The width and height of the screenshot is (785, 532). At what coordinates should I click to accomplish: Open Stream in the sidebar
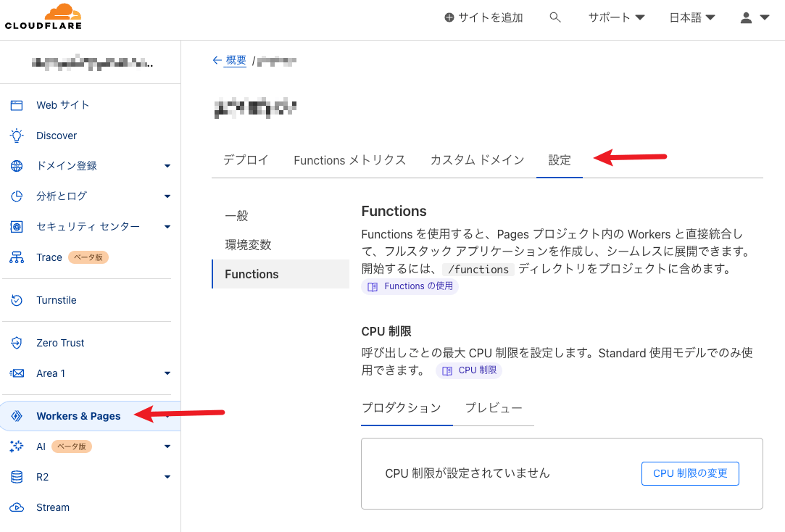(53, 507)
